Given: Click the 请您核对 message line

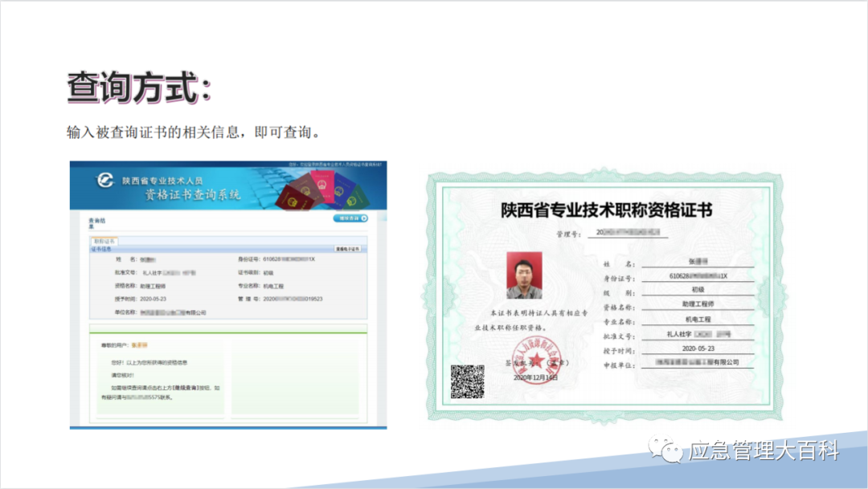Looking at the screenshot, I should click(122, 375).
